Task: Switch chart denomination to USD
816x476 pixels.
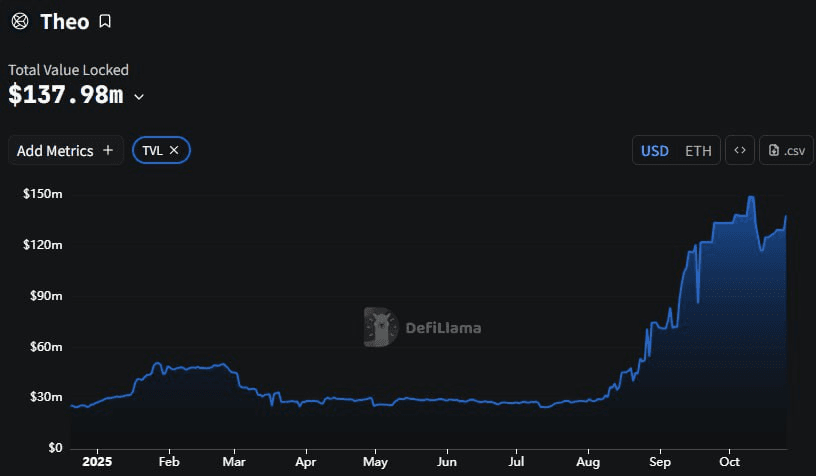Action: coord(654,151)
